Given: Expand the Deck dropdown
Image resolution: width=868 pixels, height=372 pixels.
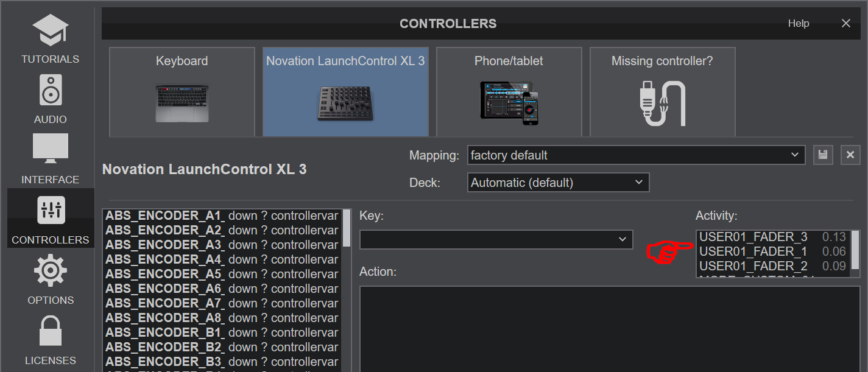Looking at the screenshot, I should (x=557, y=183).
